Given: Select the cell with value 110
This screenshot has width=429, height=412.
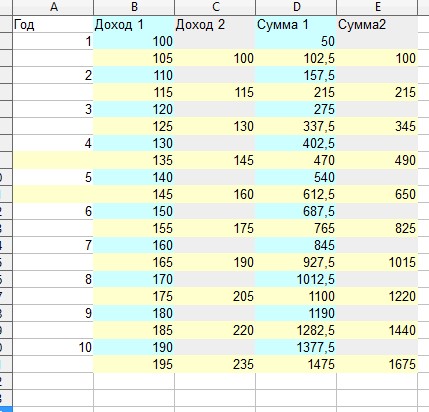Looking at the screenshot, I should coord(134,75).
